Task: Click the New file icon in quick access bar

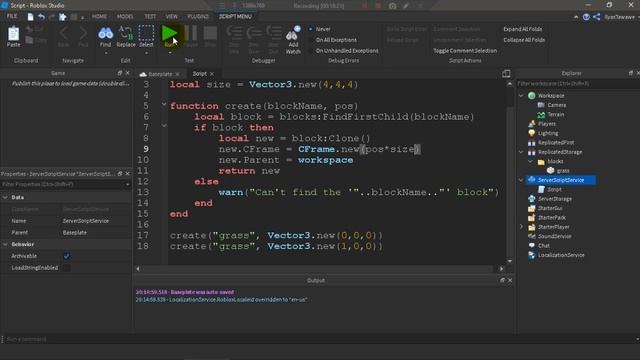Action: click(x=31, y=17)
